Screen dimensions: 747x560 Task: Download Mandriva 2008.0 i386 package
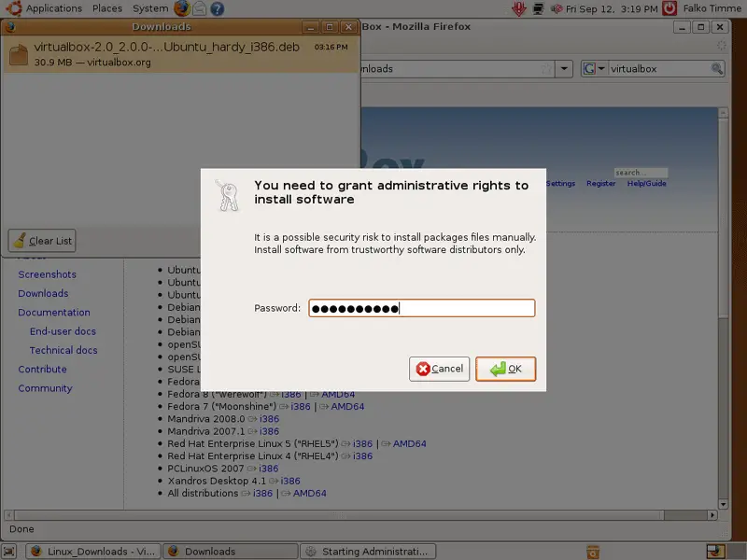[x=269, y=419]
